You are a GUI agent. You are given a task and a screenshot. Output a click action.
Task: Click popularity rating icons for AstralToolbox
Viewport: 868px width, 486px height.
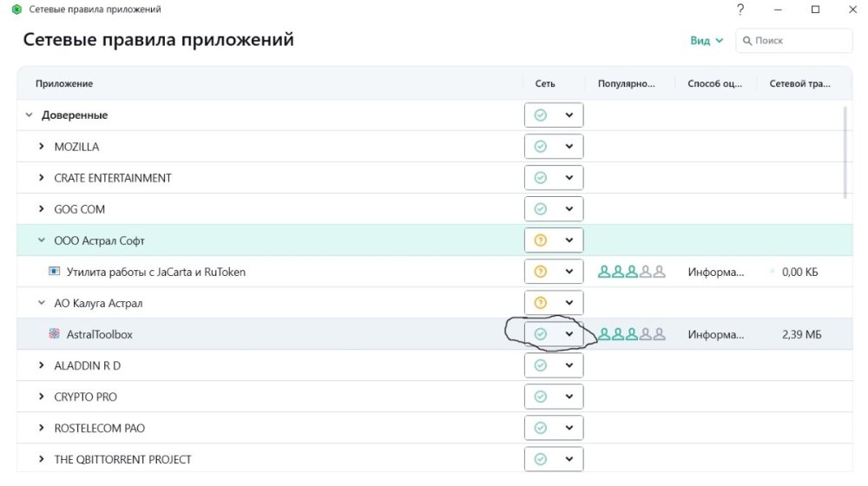pos(632,334)
